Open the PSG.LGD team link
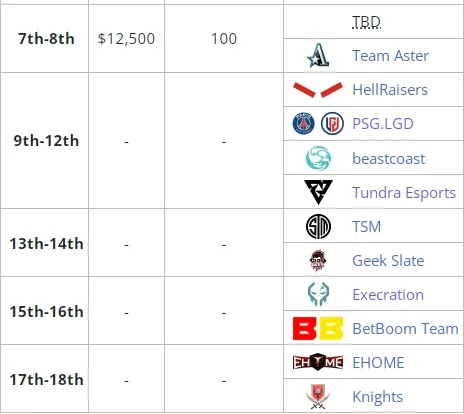 point(383,124)
